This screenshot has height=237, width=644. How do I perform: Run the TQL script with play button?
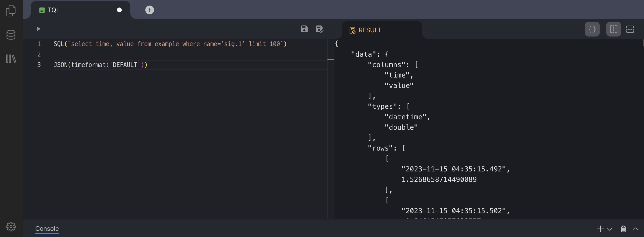[x=38, y=29]
